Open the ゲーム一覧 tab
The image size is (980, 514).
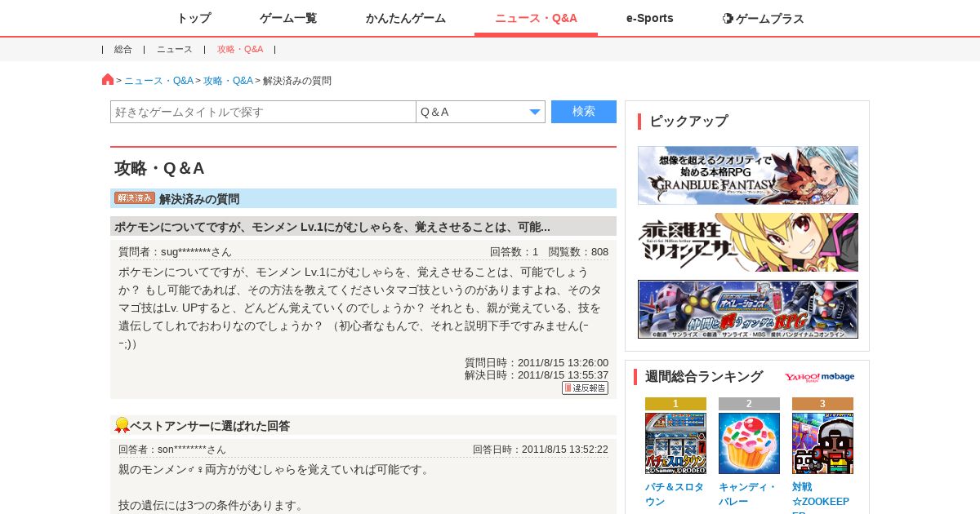coord(288,18)
